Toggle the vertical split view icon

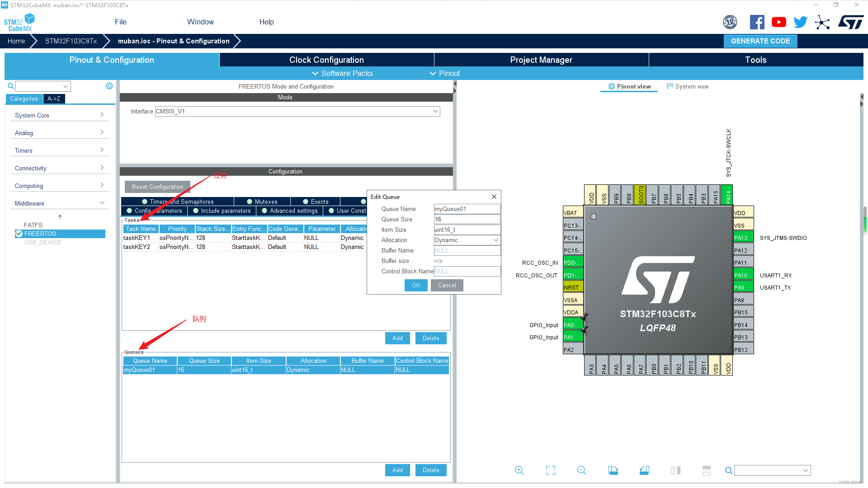[x=675, y=470]
